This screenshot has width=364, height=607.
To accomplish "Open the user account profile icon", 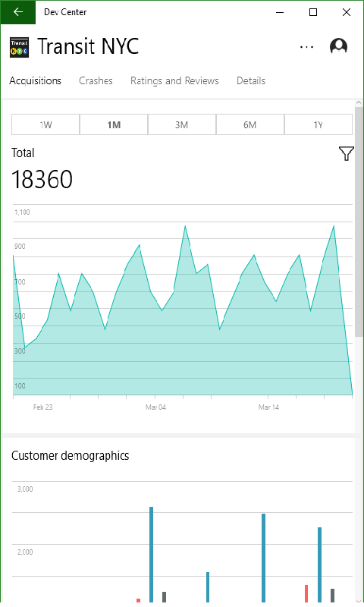I will [338, 46].
